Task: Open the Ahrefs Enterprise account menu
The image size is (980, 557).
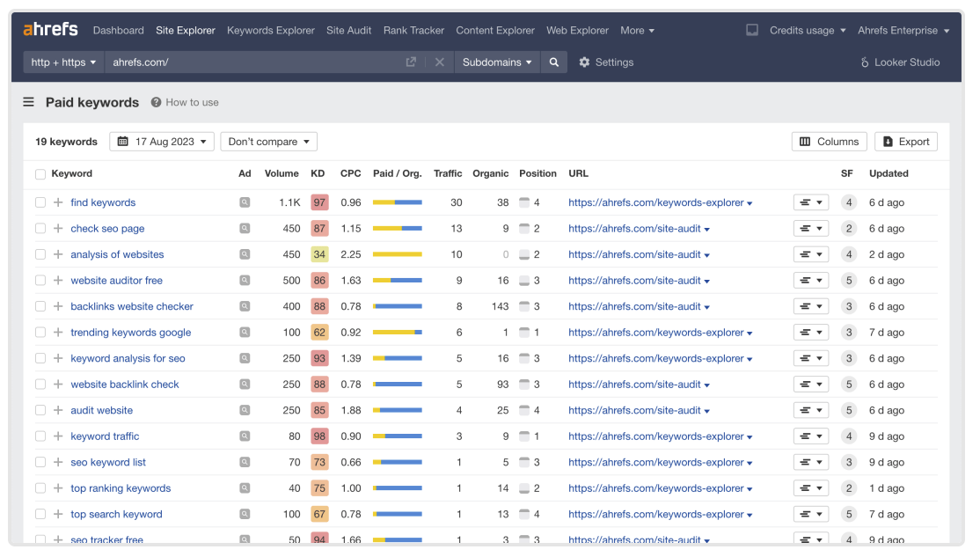Action: tap(903, 30)
